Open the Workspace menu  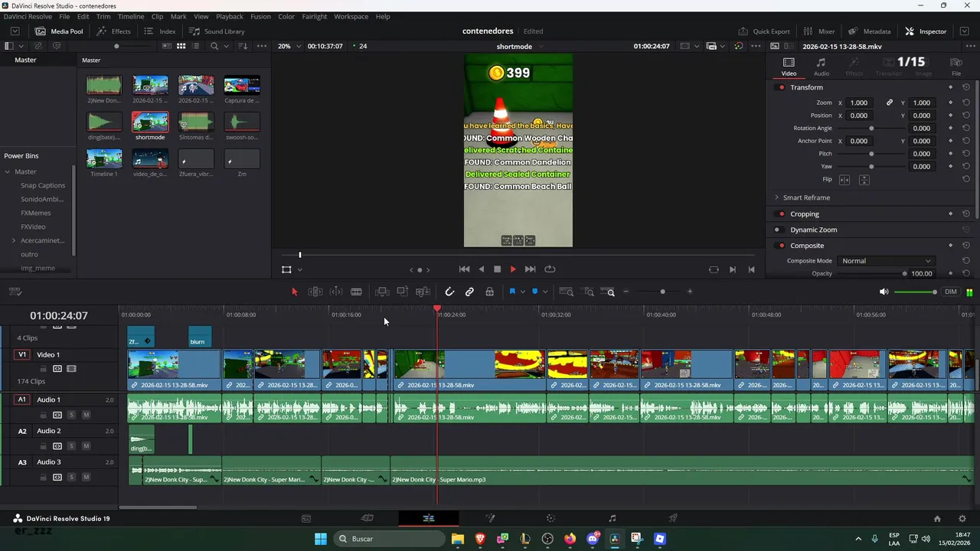pos(351,16)
